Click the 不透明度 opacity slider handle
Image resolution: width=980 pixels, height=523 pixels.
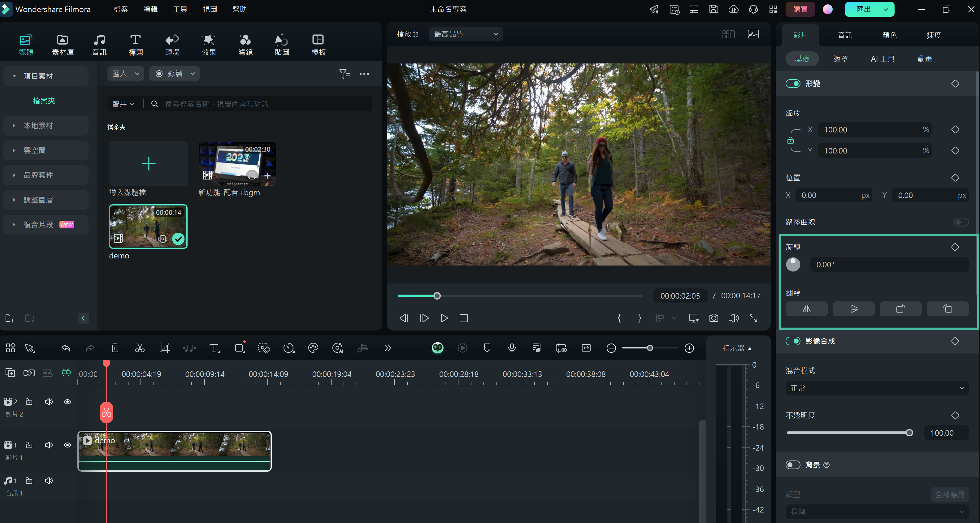pyautogui.click(x=909, y=433)
